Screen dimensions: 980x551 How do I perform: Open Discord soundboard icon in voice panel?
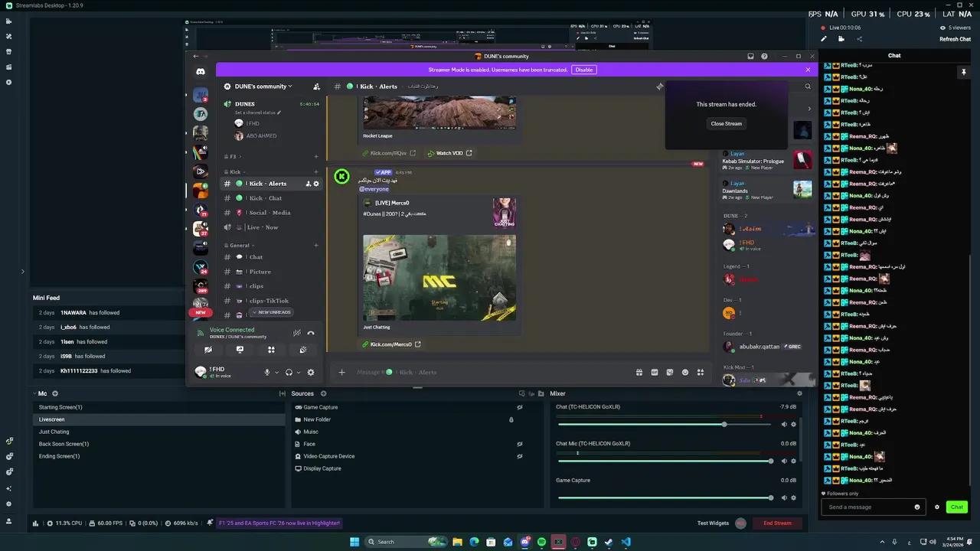point(303,350)
